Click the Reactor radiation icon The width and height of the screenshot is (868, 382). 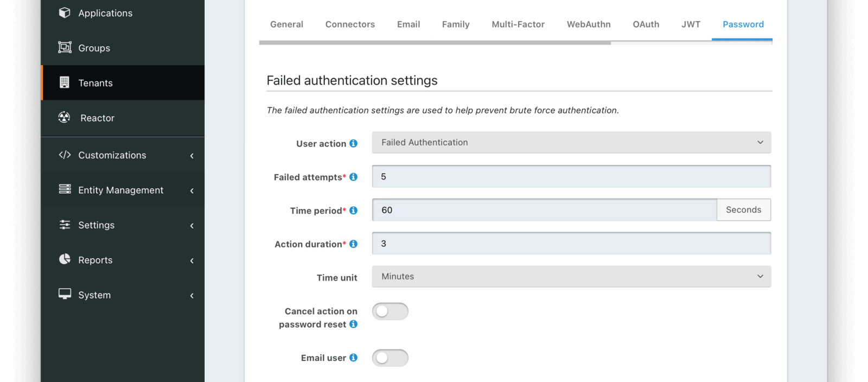[65, 117]
